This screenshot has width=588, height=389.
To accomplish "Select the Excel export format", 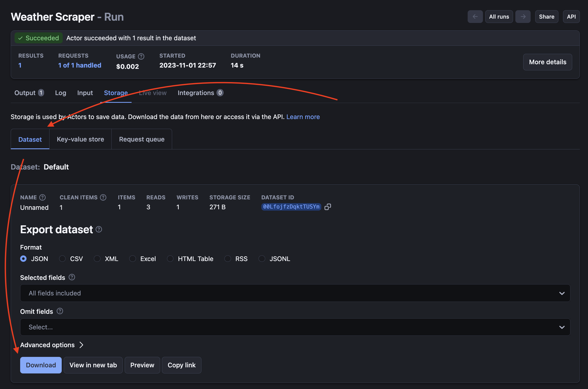I will point(133,258).
